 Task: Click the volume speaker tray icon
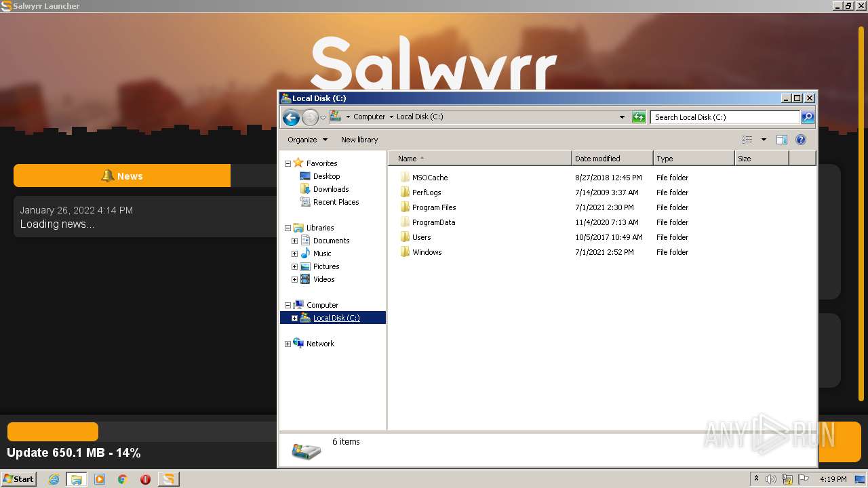tap(770, 479)
